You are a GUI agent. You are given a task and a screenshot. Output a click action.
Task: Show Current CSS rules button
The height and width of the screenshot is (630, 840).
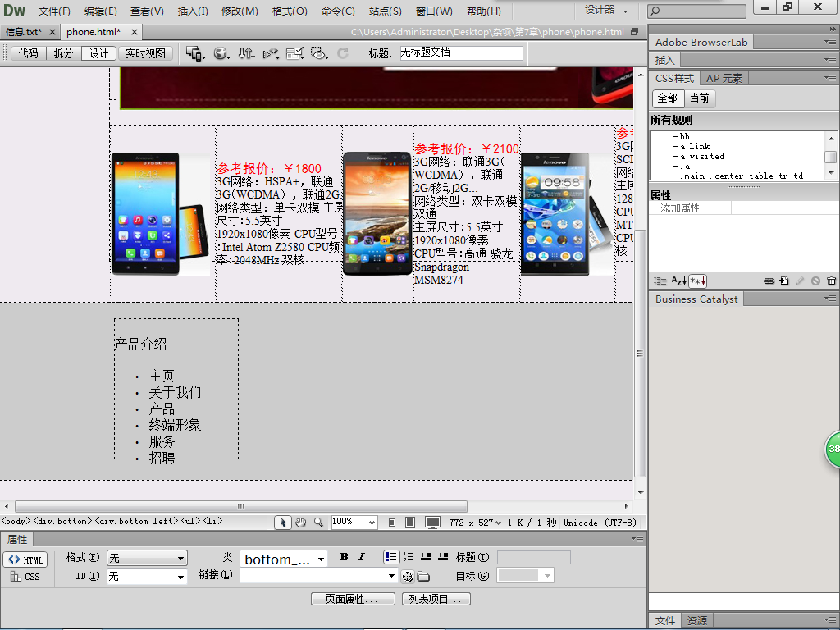click(699, 98)
